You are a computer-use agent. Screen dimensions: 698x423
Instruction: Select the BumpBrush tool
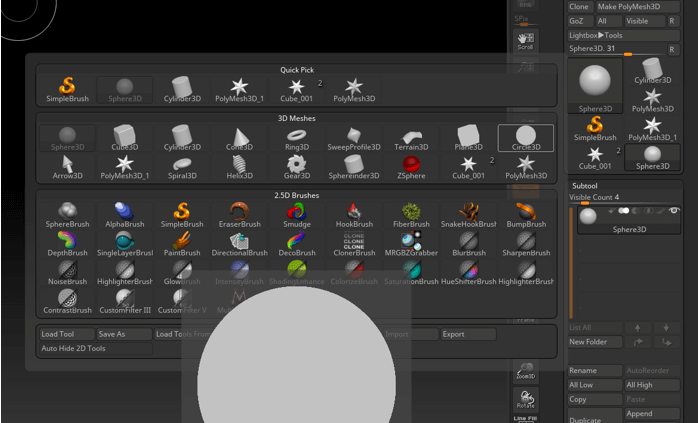pos(526,216)
